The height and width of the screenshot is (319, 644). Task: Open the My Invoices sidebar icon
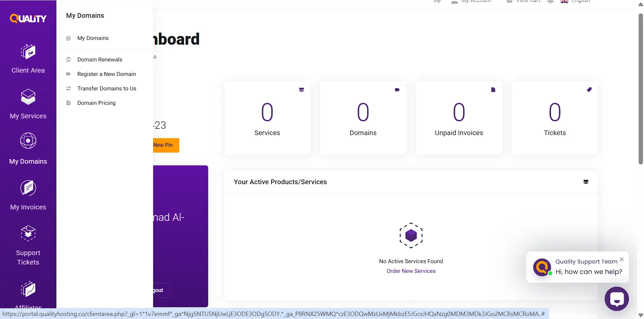pos(28,188)
